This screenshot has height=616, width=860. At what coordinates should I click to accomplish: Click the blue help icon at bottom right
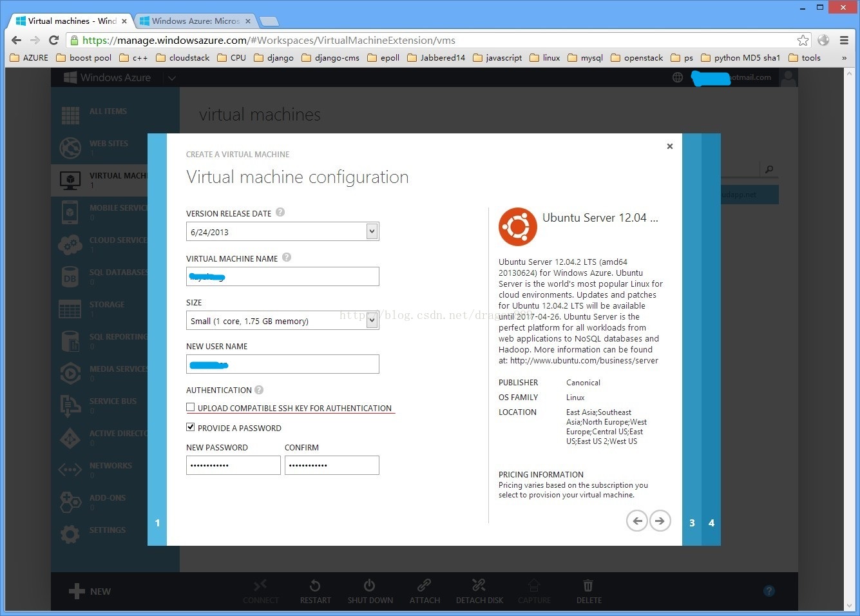[x=769, y=591]
